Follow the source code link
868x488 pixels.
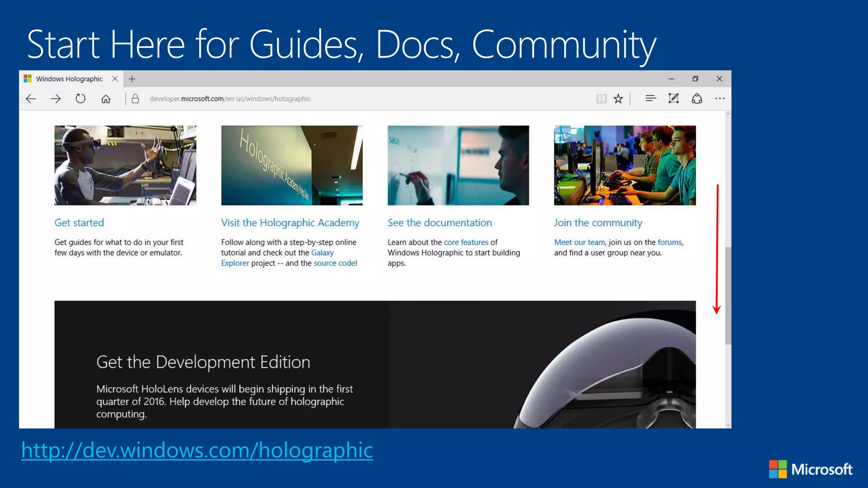point(334,263)
